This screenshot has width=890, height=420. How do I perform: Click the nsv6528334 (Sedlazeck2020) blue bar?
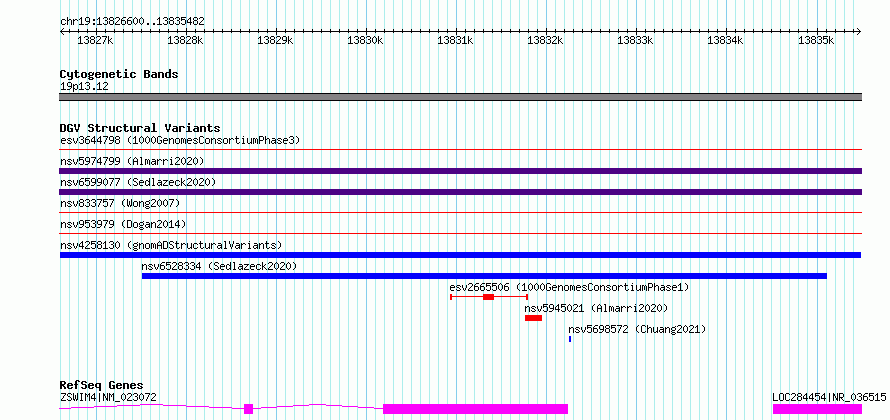(x=484, y=276)
